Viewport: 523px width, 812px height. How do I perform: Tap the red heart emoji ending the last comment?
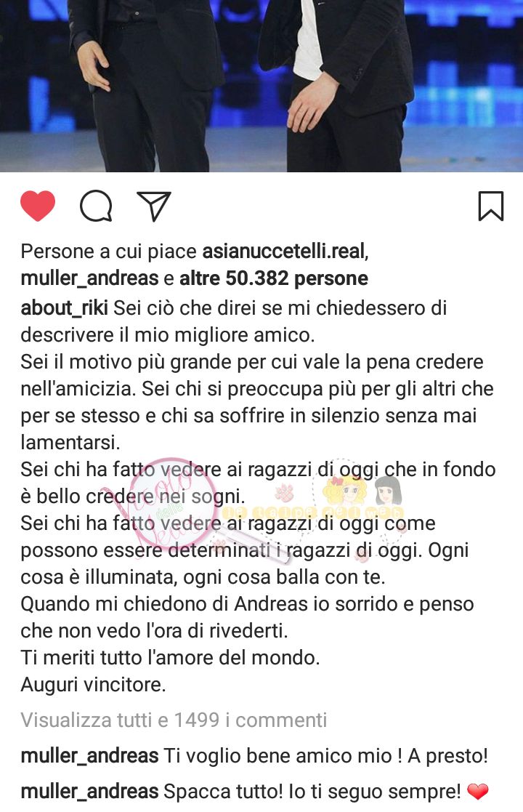[x=477, y=792]
